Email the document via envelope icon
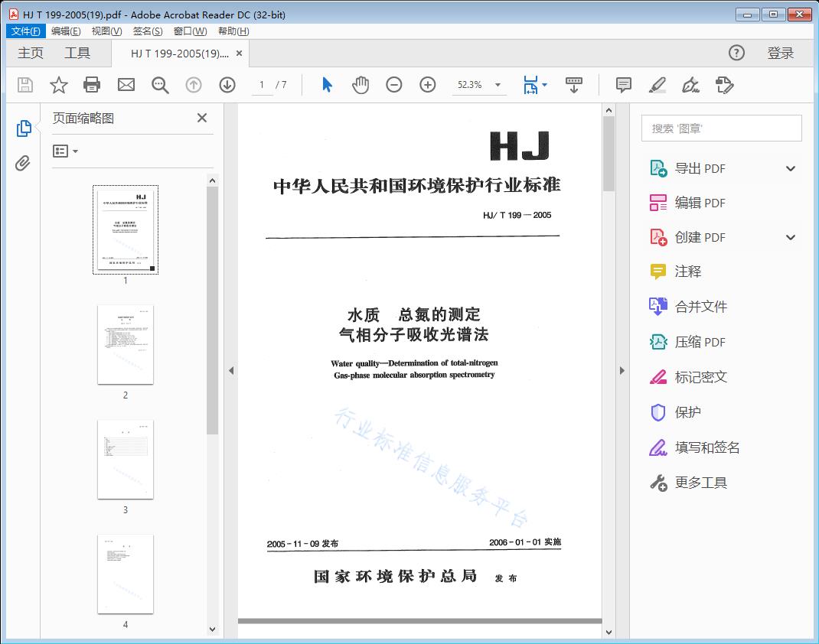The image size is (819, 644). 126,85
